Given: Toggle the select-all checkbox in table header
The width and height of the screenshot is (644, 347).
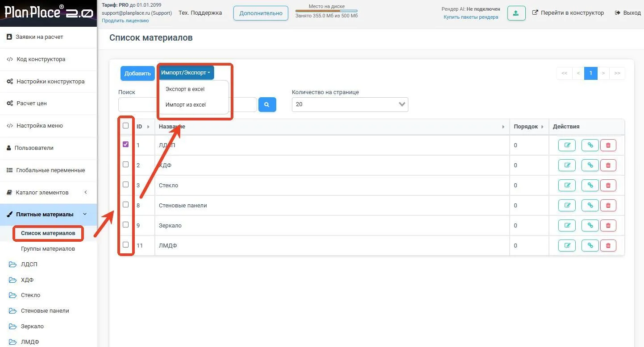Looking at the screenshot, I should (125, 126).
